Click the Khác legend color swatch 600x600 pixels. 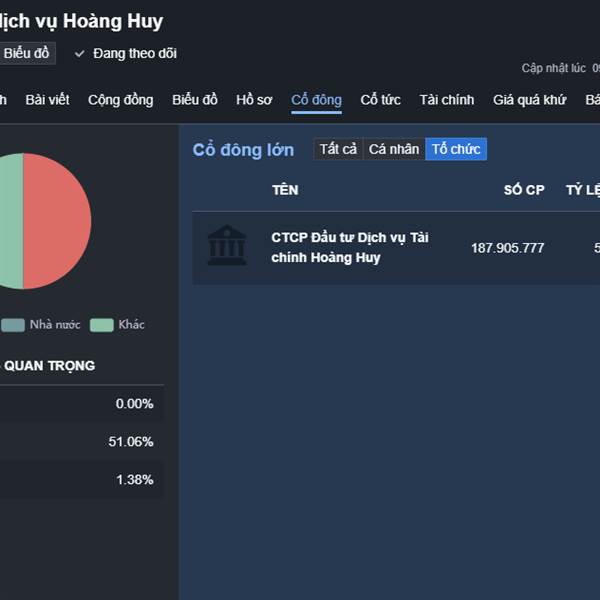101,325
